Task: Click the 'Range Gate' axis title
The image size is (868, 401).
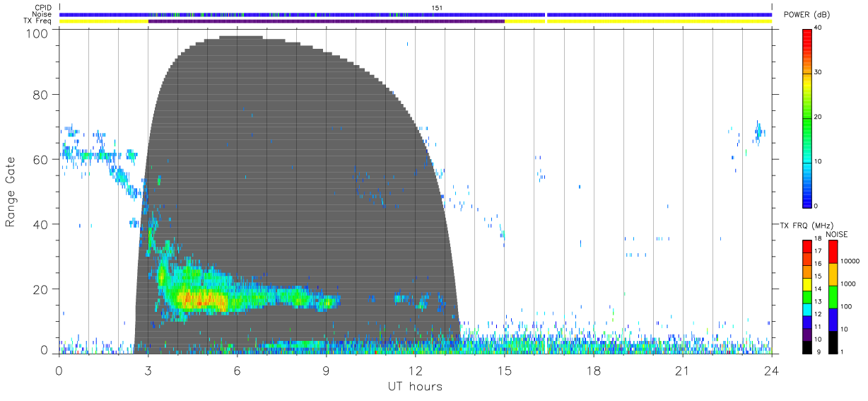Action: (x=11, y=192)
